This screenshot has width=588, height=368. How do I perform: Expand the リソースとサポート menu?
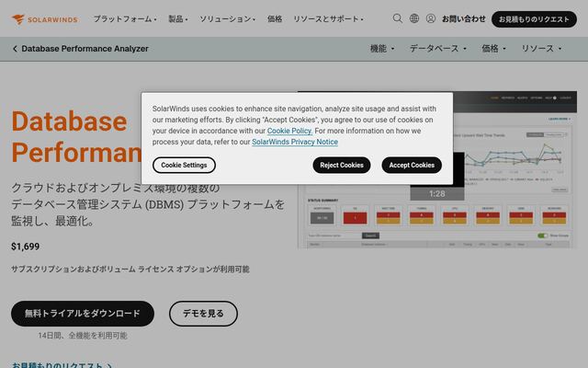click(328, 18)
